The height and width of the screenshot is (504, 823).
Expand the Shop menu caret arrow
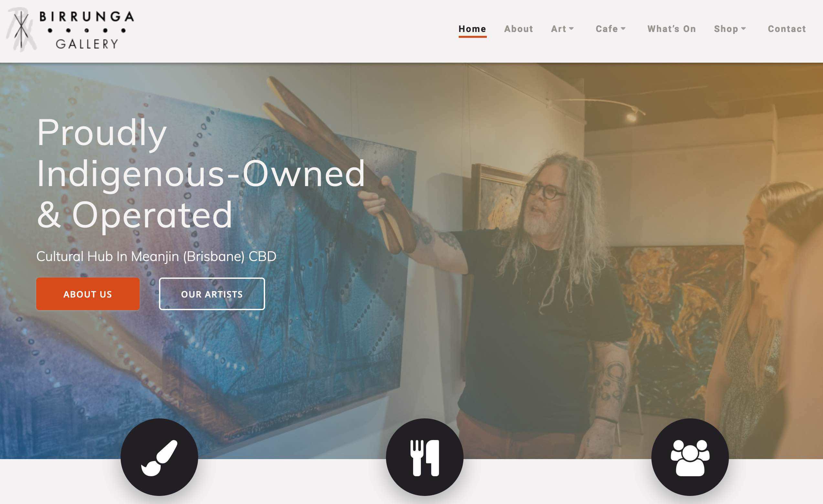click(743, 29)
